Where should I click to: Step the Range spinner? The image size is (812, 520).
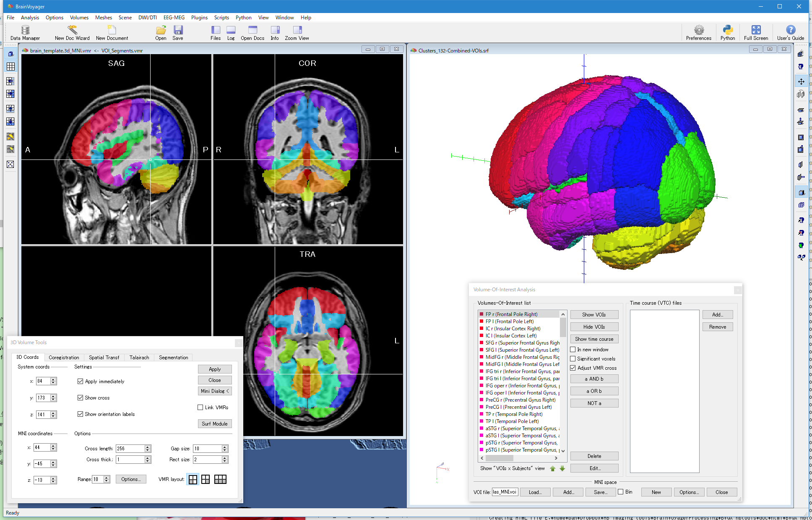tap(107, 479)
